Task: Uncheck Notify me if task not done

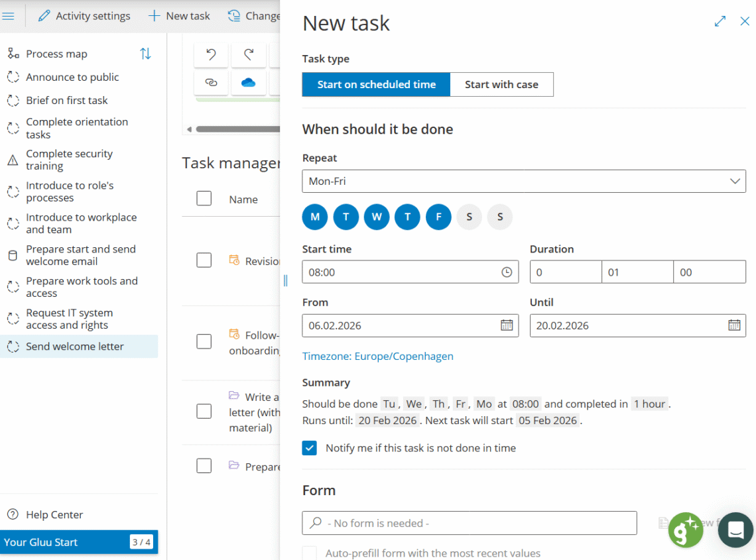Action: (x=310, y=448)
